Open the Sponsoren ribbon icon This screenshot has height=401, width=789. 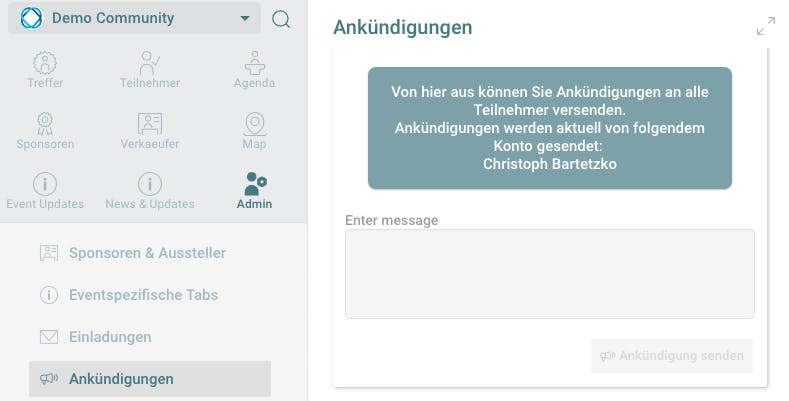pyautogui.click(x=45, y=123)
